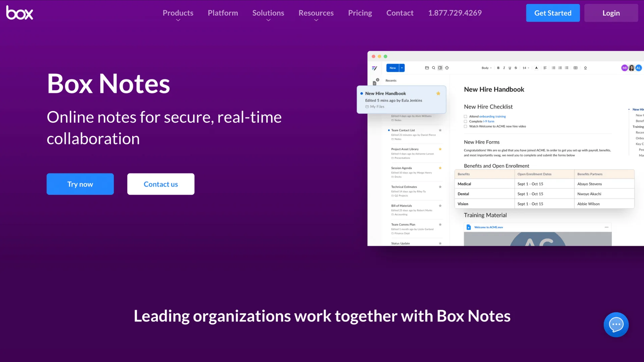Open the Body text style dropdown
The width and height of the screenshot is (644, 362).
pos(487,68)
